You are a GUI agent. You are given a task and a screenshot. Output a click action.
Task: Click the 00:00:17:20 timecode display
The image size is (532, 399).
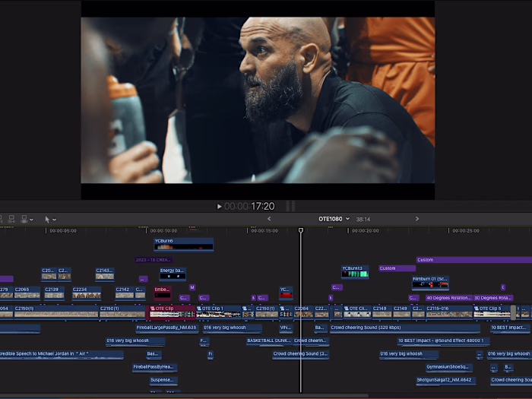tap(249, 206)
